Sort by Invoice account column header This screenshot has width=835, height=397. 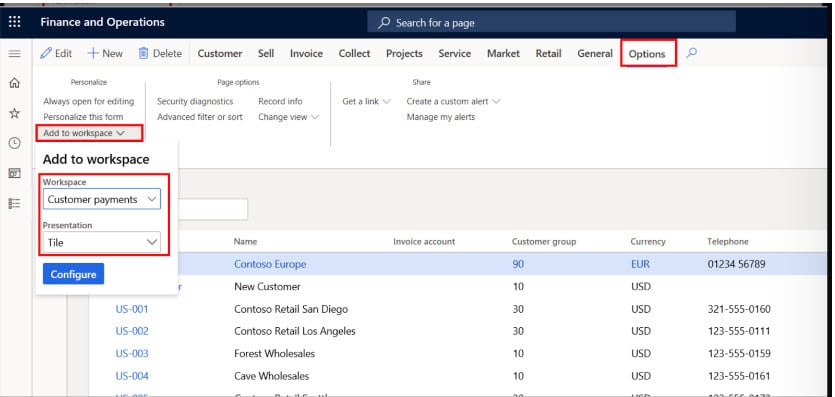pos(424,242)
